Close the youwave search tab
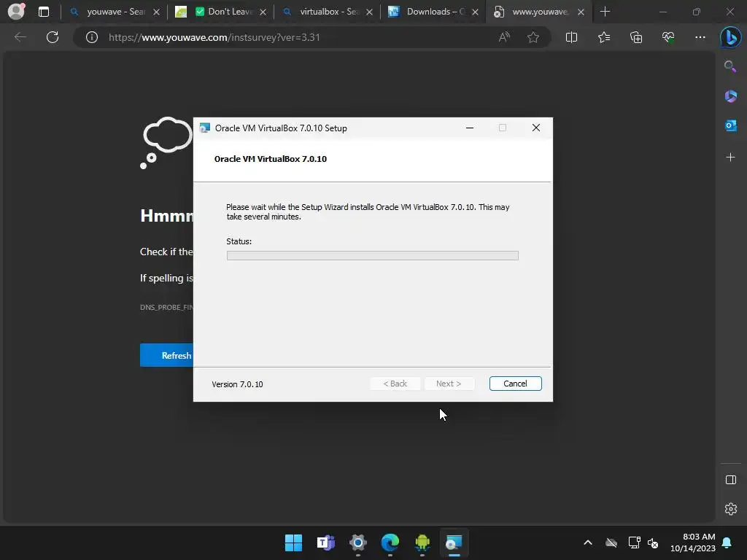Image resolution: width=747 pixels, height=560 pixels. click(x=156, y=12)
